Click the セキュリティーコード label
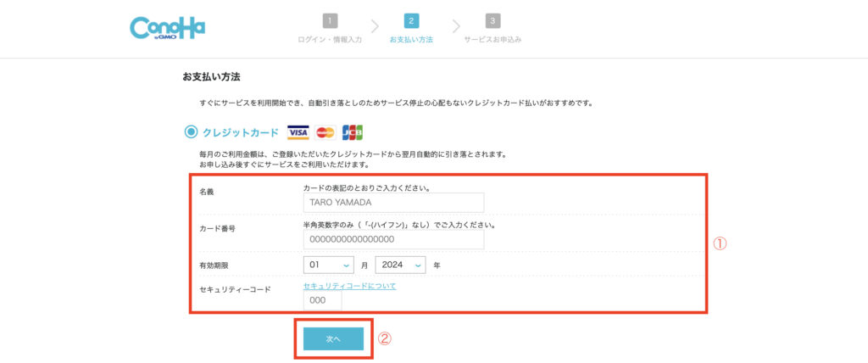The image size is (868, 363). tap(236, 289)
